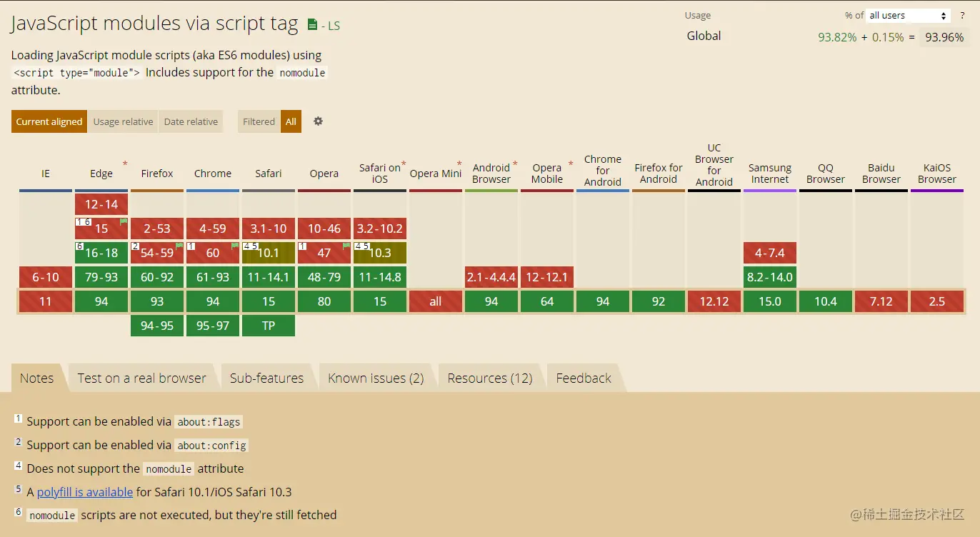
Task: Select the Firefox 94-95 future cell
Action: tap(157, 326)
